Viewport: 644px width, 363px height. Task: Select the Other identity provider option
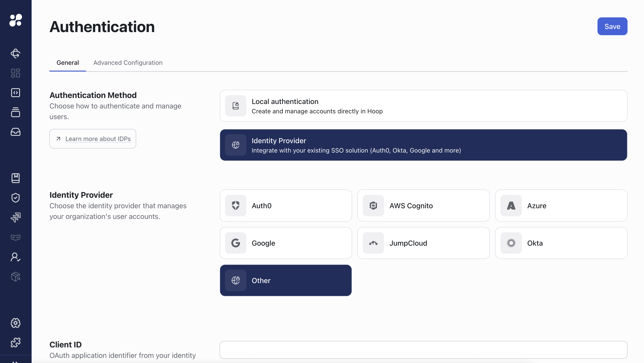pos(286,280)
